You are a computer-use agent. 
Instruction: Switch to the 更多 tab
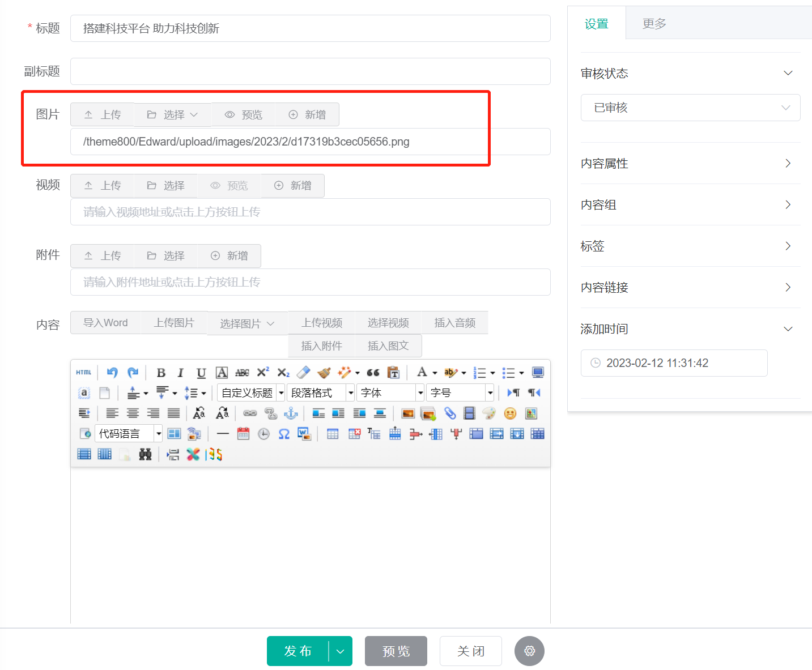pyautogui.click(x=654, y=24)
